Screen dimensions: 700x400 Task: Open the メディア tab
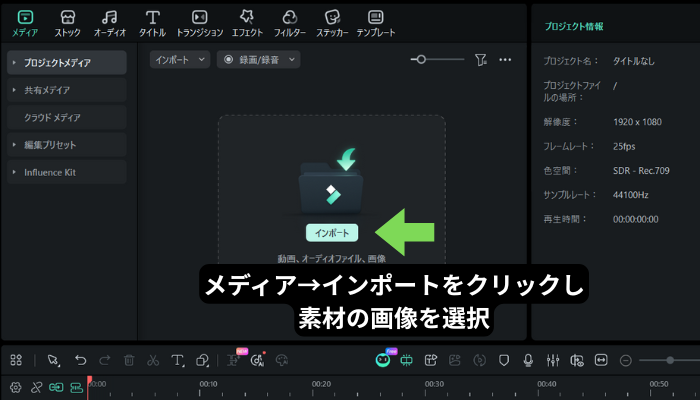[x=25, y=23]
